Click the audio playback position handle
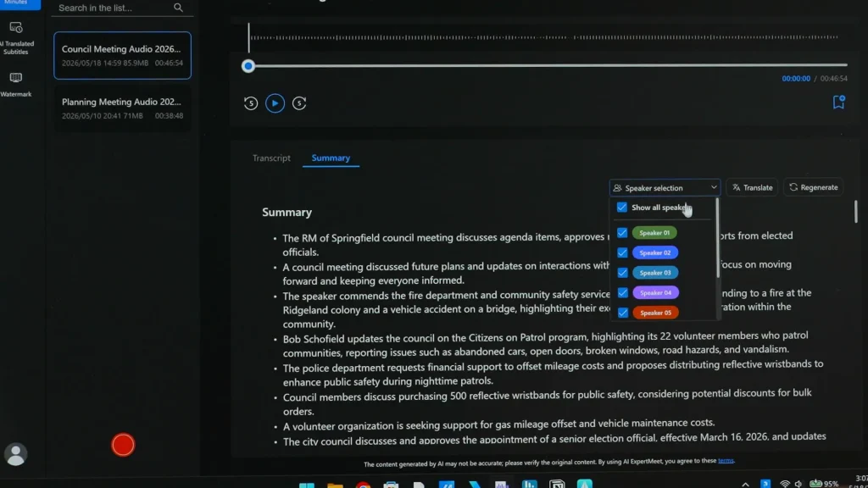The width and height of the screenshot is (868, 488). pos(248,66)
